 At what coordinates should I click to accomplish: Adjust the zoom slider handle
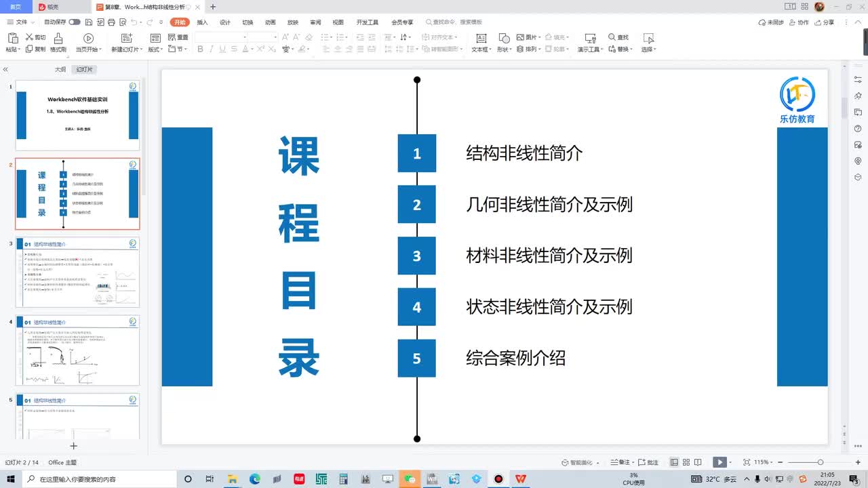[820, 462]
